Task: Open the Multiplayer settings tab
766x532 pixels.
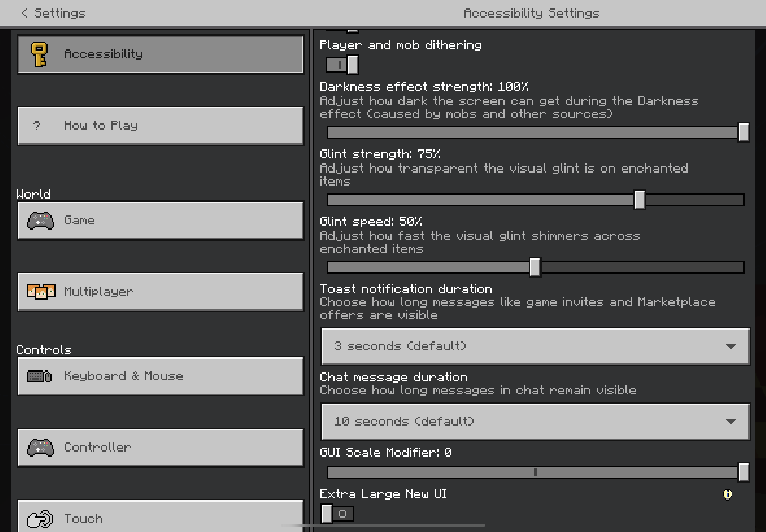Action: [160, 292]
